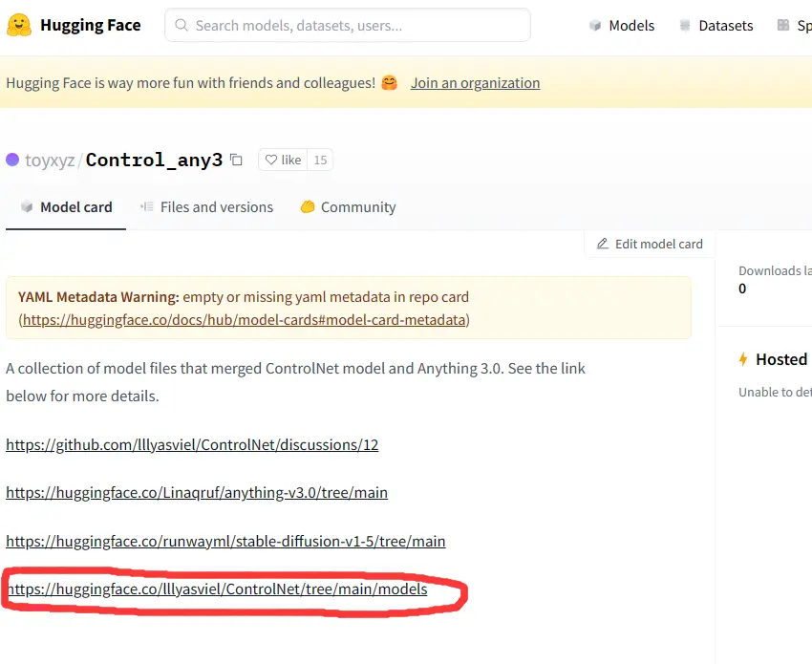Click the YAML Metadata Warning text

click(x=98, y=297)
